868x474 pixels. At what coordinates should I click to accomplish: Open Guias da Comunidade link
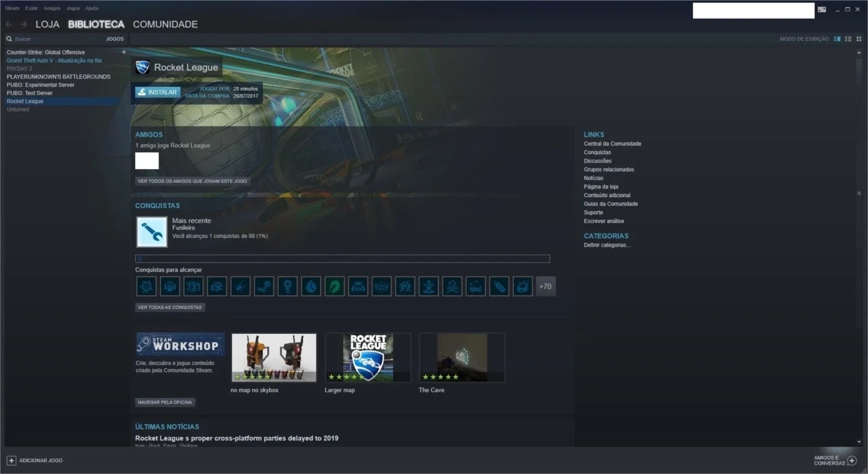click(x=611, y=204)
